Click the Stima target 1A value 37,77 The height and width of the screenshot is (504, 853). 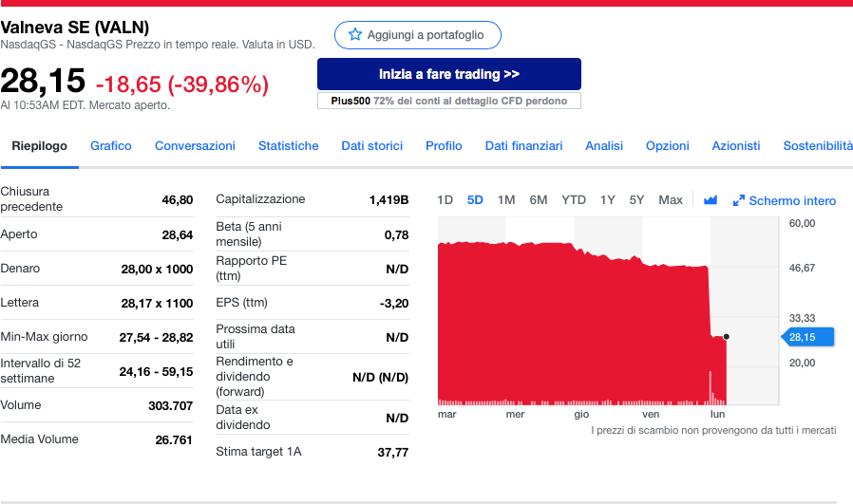(x=392, y=453)
